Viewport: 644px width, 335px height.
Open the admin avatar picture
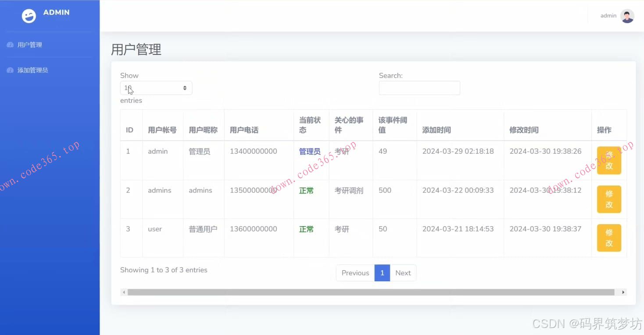coord(627,16)
